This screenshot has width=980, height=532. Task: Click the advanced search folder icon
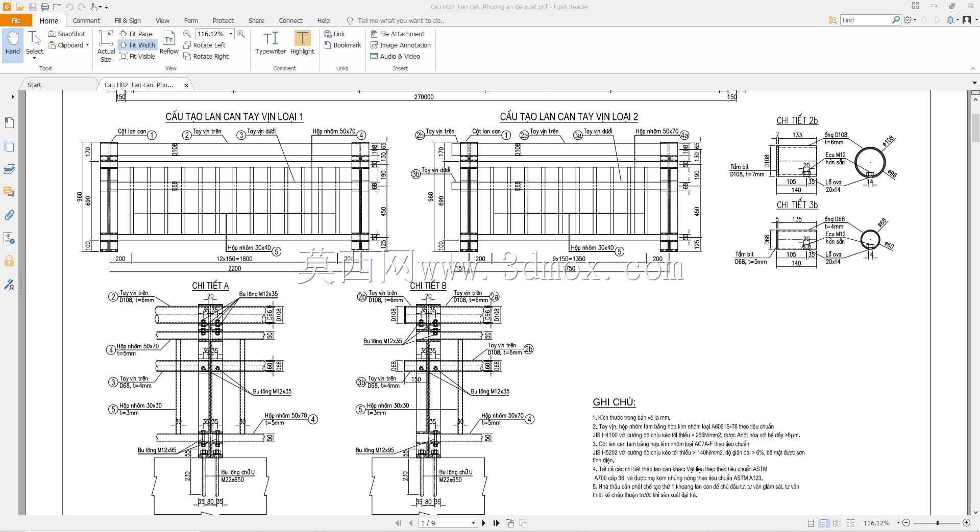click(x=832, y=20)
